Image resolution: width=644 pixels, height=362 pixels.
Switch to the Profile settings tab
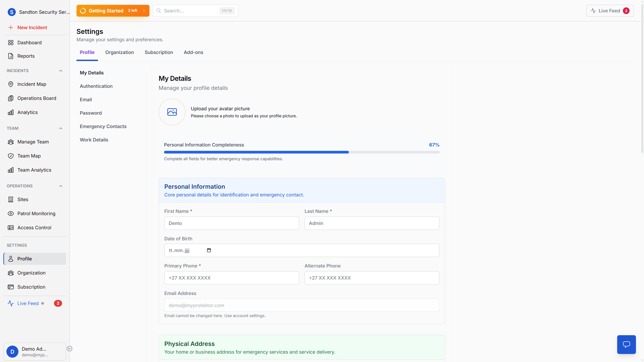tap(87, 52)
